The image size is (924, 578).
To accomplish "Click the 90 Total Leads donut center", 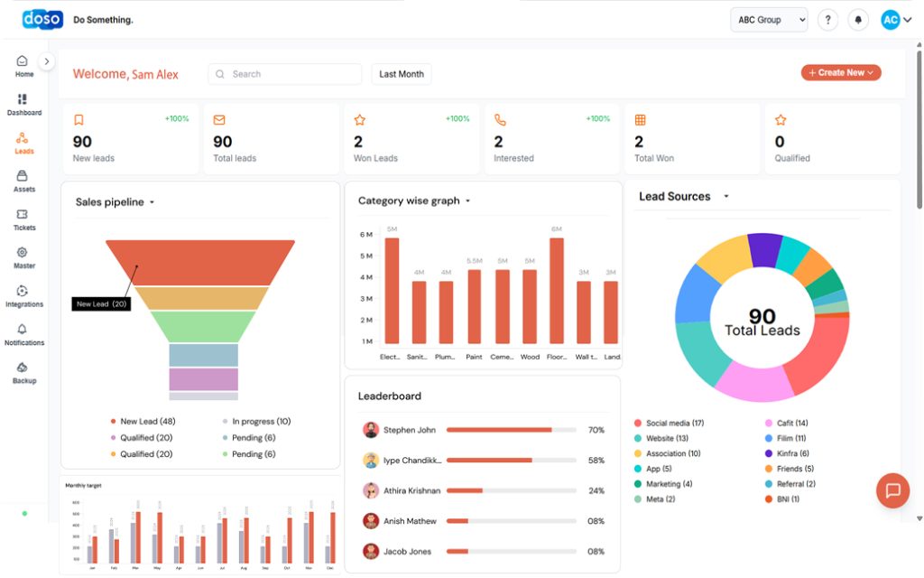I will pos(762,322).
